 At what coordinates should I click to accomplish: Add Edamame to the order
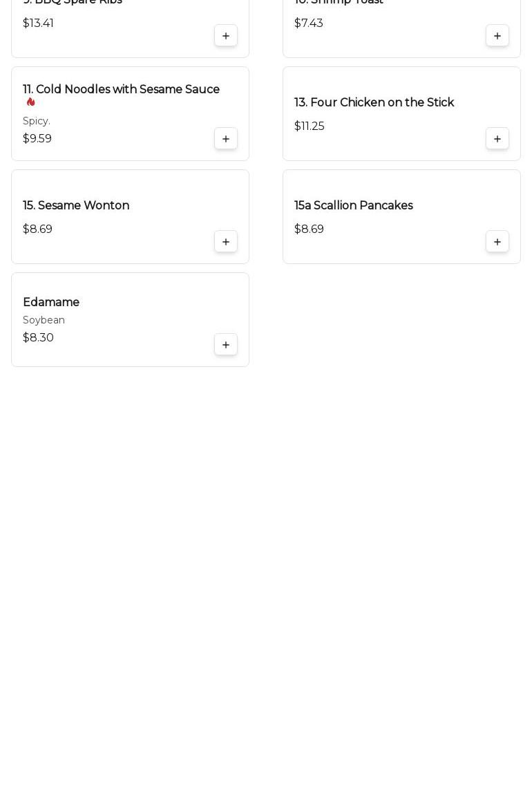point(226,344)
